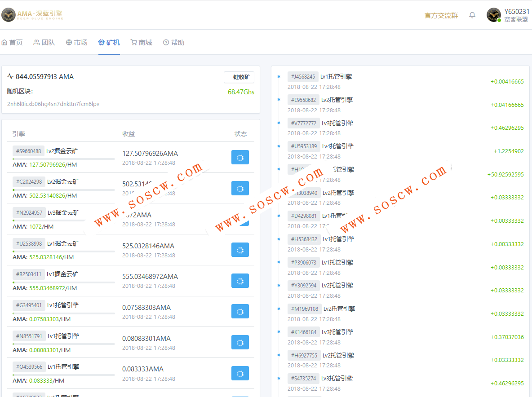Click the #U5953189 log tag
Screen dimensions: 532x397
(x=304, y=146)
